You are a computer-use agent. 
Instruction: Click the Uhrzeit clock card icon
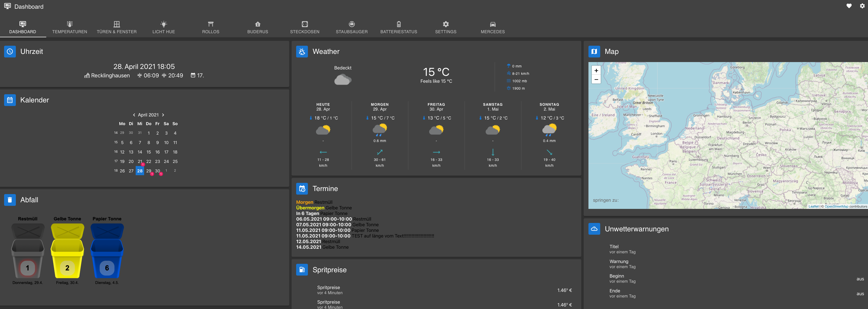[10, 52]
